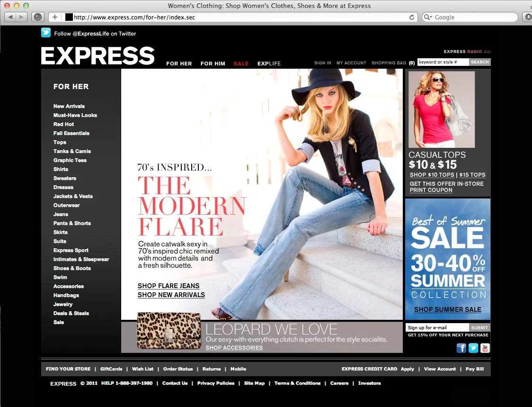Open Pants & Shorts category
Viewport: 532px width, 407px height.
[72, 223]
